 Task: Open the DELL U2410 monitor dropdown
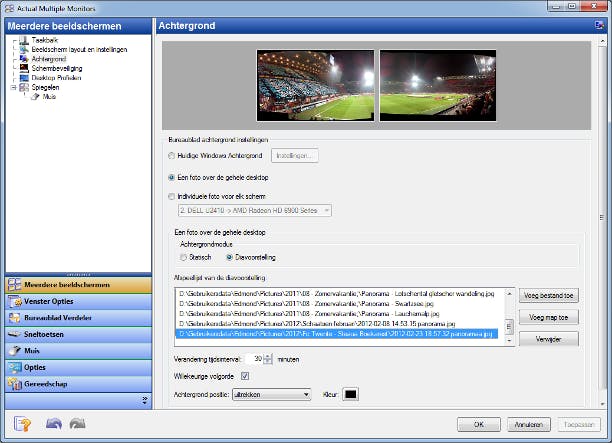(x=255, y=210)
